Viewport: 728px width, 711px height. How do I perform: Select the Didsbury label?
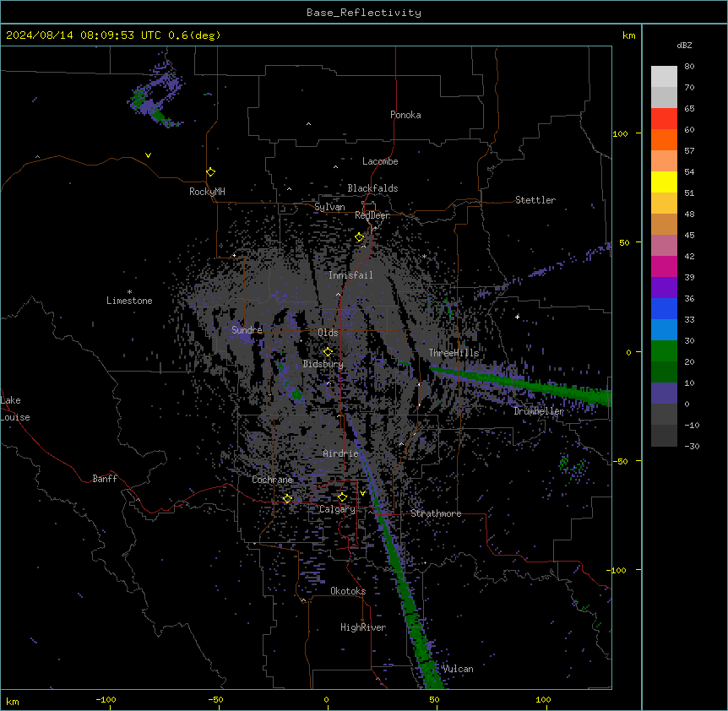tap(323, 364)
